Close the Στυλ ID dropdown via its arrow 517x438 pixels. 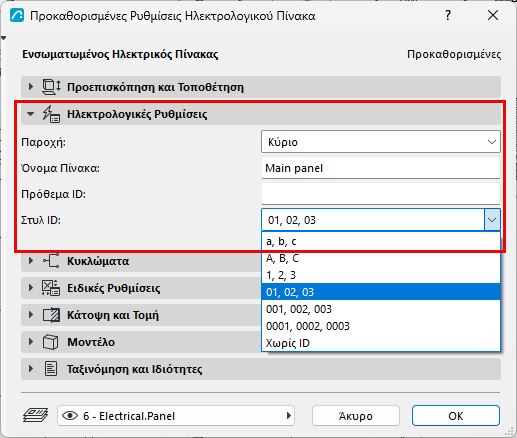click(x=492, y=220)
